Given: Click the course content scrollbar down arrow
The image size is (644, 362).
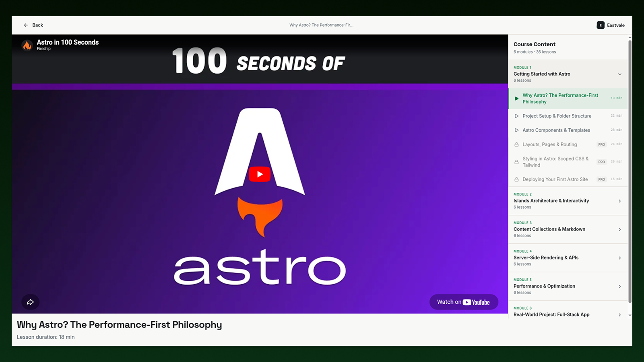Looking at the screenshot, I should (630, 316).
